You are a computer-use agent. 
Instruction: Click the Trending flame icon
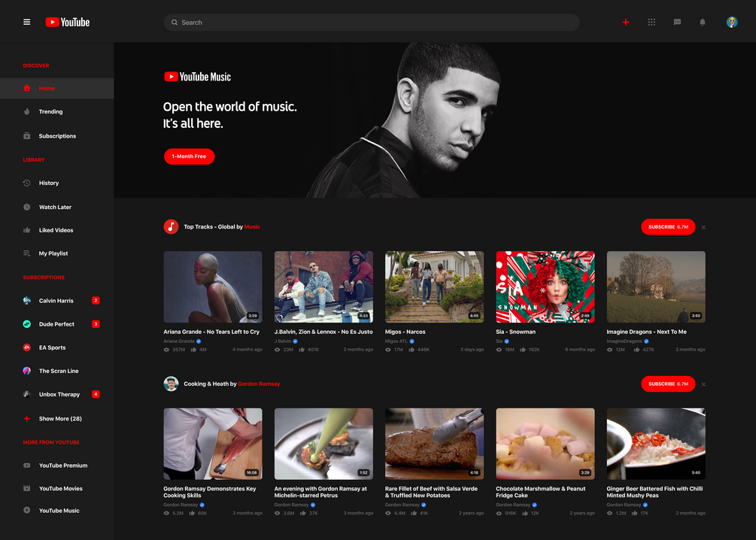(27, 111)
